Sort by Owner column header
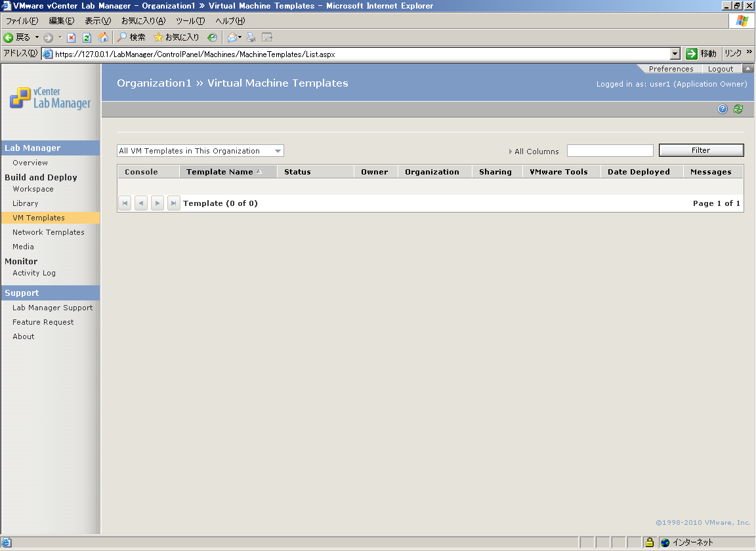 [x=375, y=172]
